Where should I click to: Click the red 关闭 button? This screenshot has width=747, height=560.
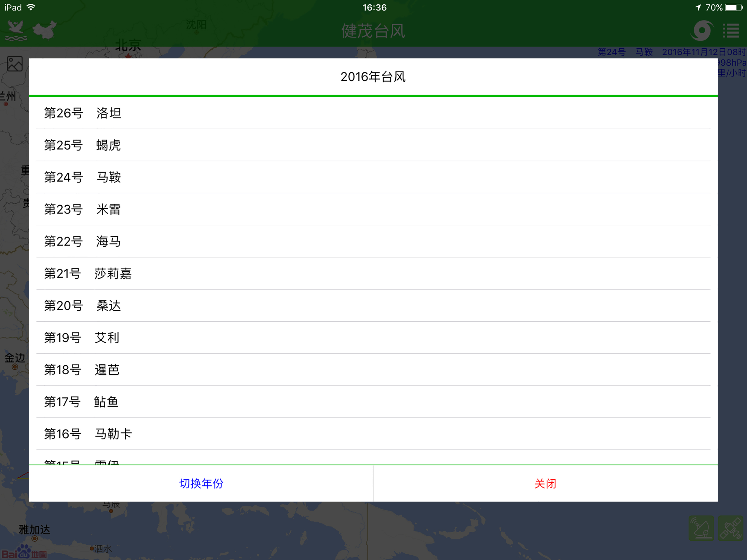[x=546, y=483]
